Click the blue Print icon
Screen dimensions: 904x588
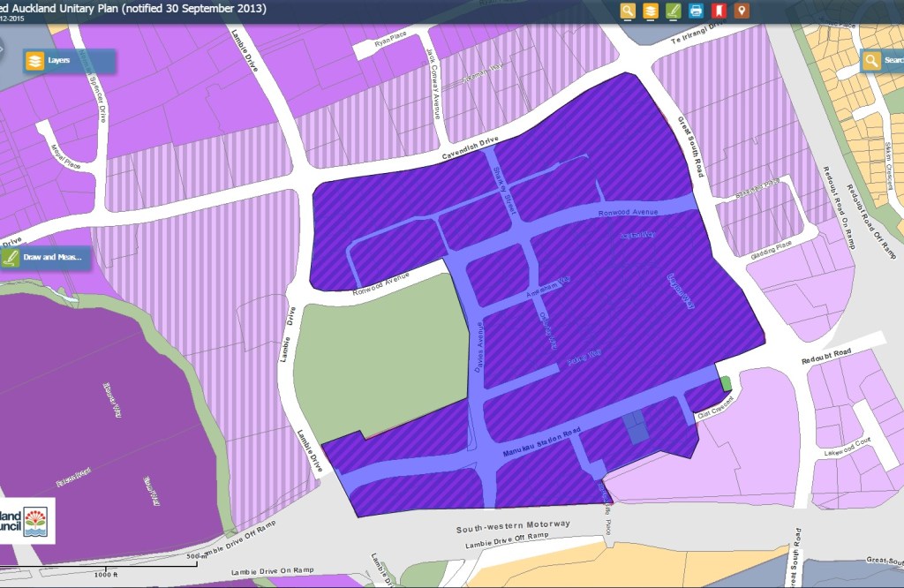[x=696, y=11]
